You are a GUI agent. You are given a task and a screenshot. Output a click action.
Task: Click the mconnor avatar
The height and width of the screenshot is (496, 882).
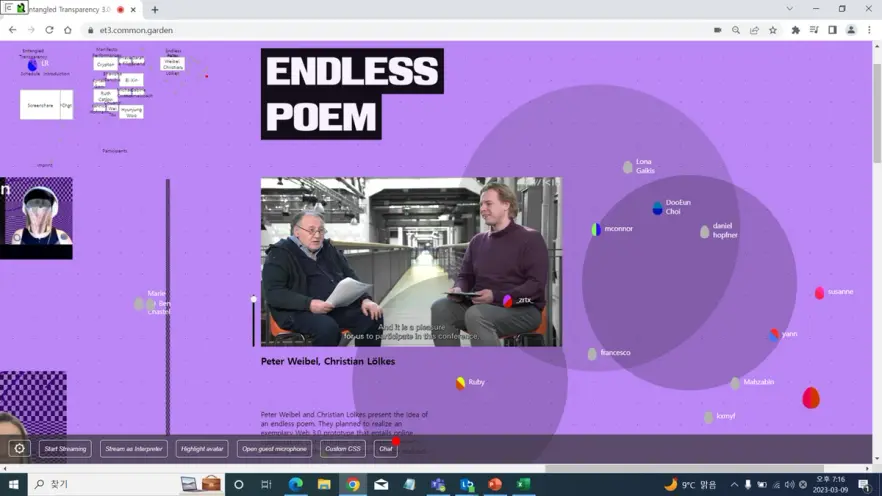coord(596,229)
